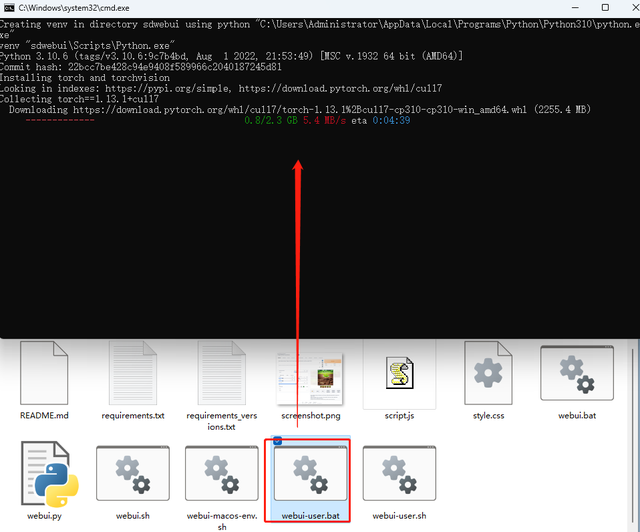Select the webui.sh file icon
Screen dimensions: 640x532
click(x=133, y=473)
